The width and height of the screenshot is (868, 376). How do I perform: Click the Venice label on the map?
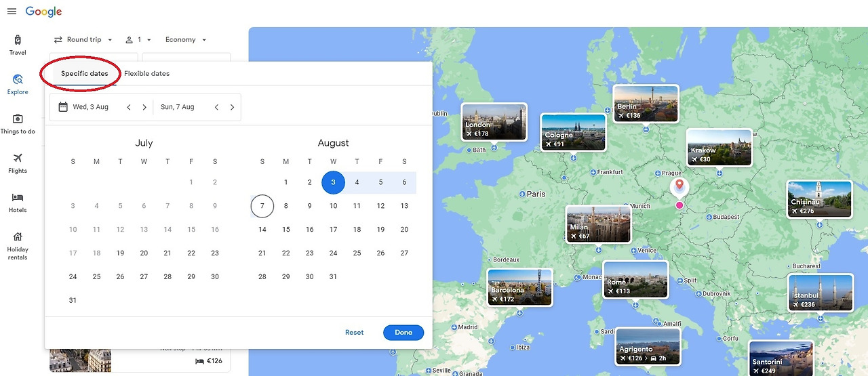[647, 250]
